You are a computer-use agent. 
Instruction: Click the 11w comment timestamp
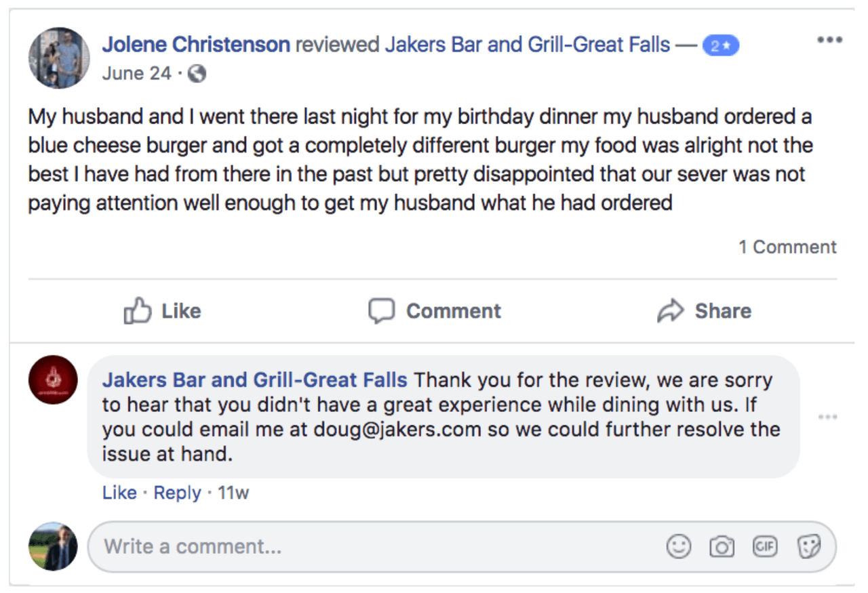tap(233, 493)
